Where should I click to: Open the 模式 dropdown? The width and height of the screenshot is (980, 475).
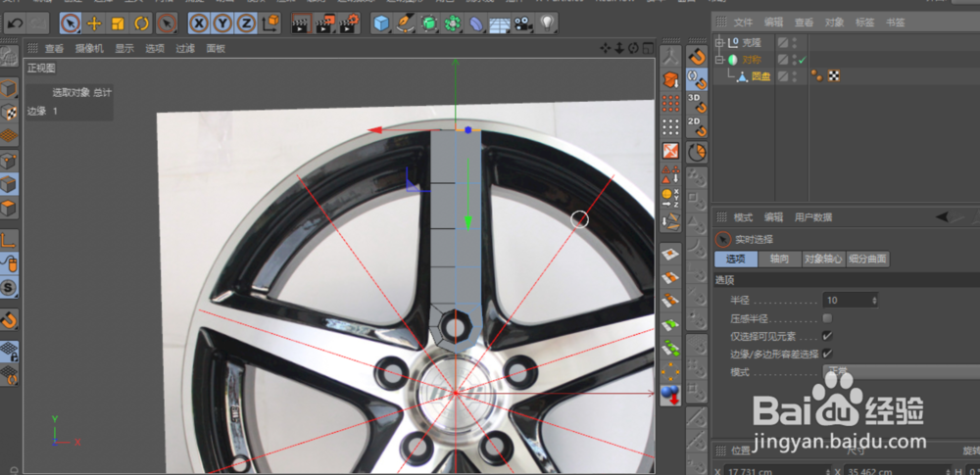902,372
